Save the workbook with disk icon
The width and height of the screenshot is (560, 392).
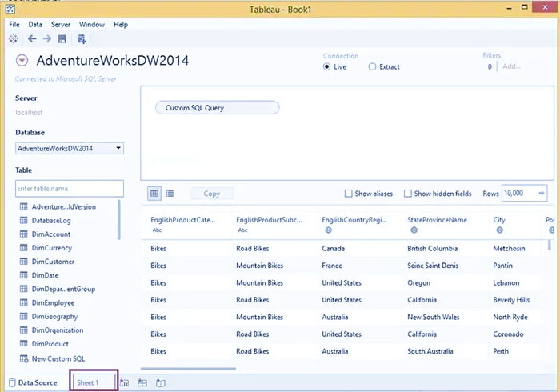click(x=62, y=39)
